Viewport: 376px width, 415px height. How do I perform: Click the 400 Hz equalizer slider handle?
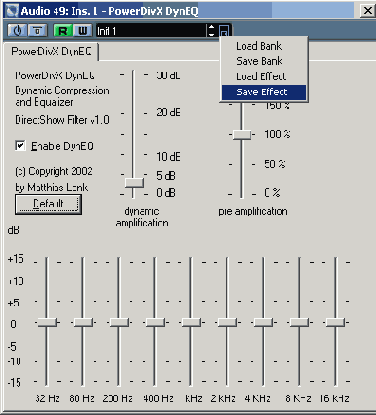[x=155, y=322]
